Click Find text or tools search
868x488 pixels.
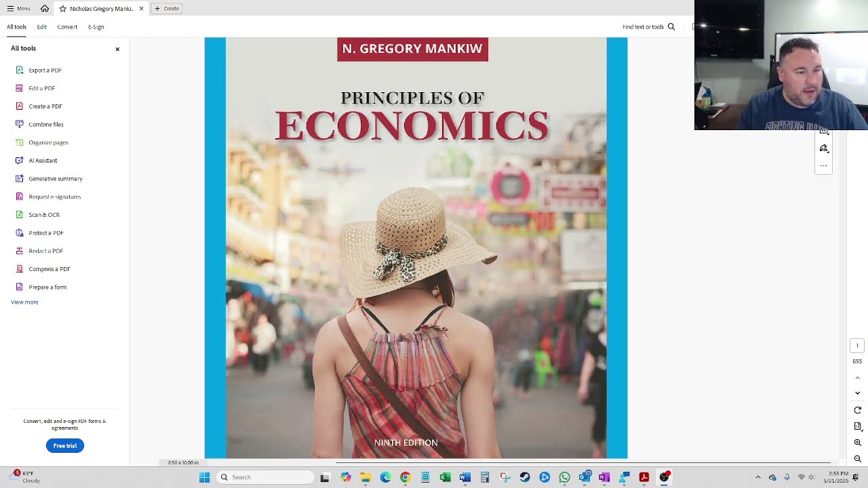649,27
